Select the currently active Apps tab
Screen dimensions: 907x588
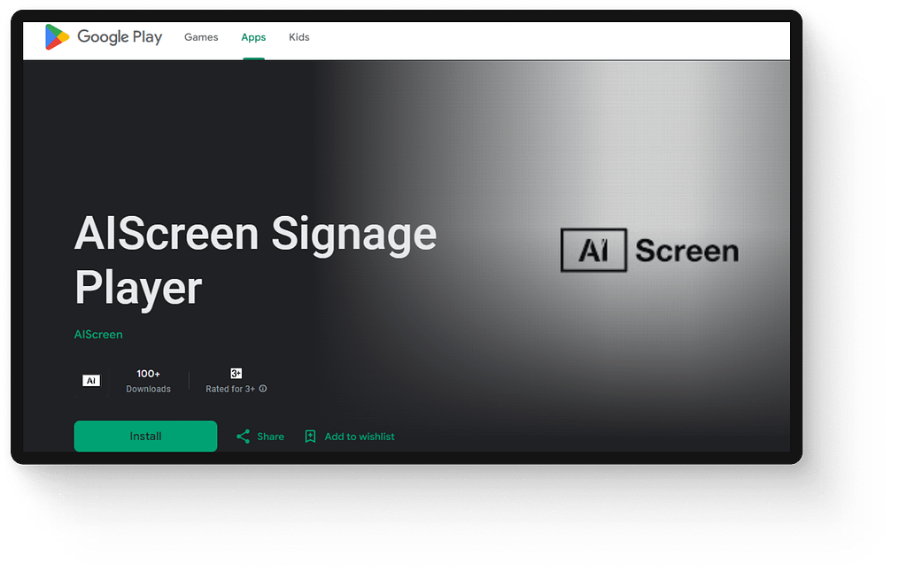pos(253,37)
